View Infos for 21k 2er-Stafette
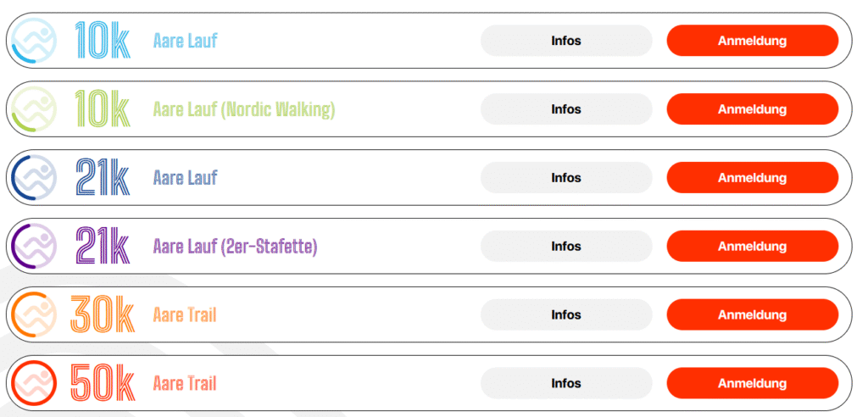The image size is (868, 417). pyautogui.click(x=565, y=247)
